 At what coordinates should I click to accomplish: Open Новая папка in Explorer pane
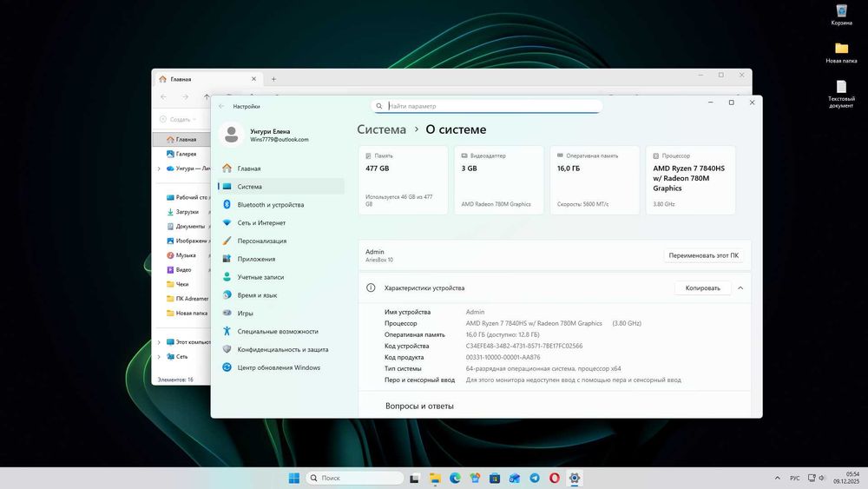[187, 313]
